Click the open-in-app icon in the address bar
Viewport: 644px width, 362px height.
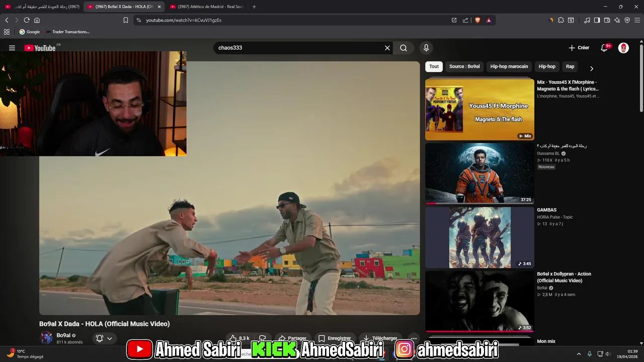[454, 20]
